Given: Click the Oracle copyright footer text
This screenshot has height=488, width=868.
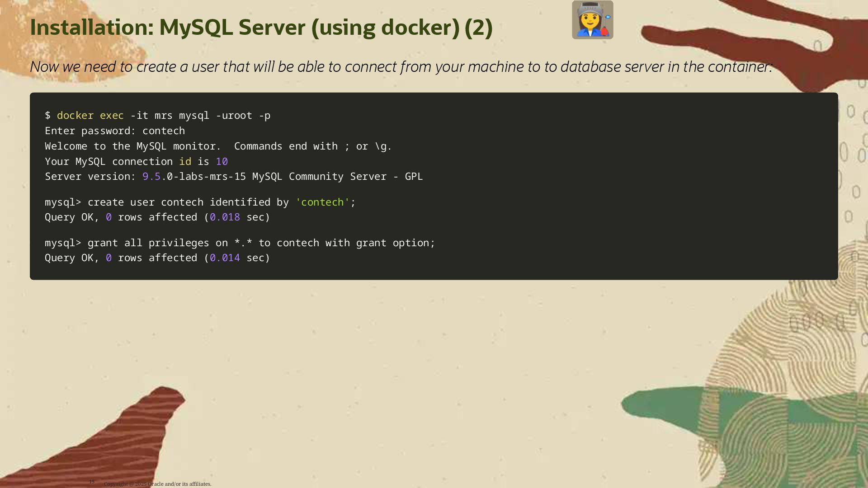Looking at the screenshot, I should point(157,484).
